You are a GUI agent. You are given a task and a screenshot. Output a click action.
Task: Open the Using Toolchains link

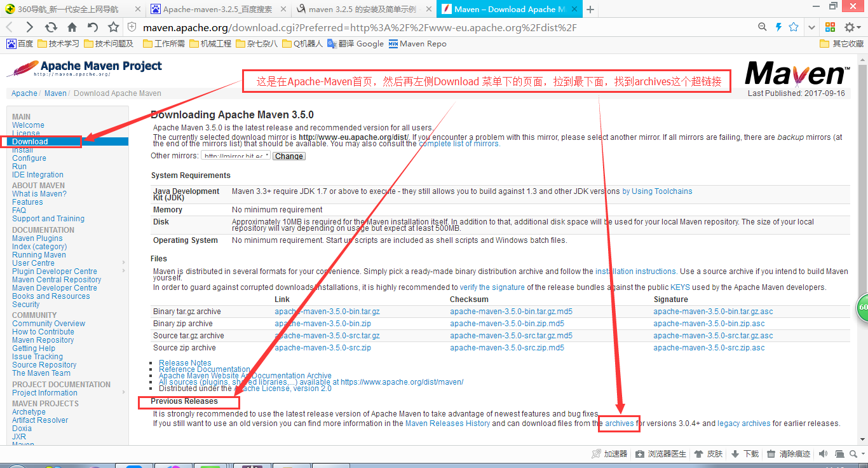click(x=657, y=191)
